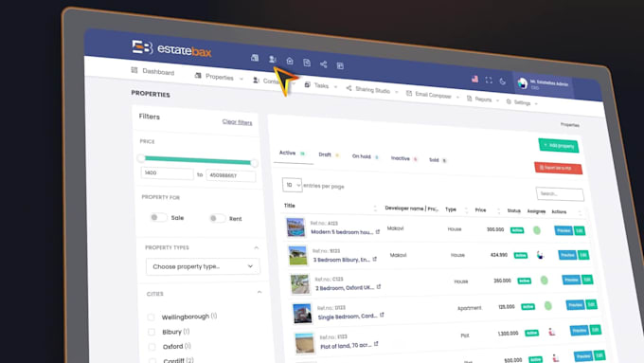The width and height of the screenshot is (644, 363).
Task: Switch to the Draft tab
Action: (329, 154)
